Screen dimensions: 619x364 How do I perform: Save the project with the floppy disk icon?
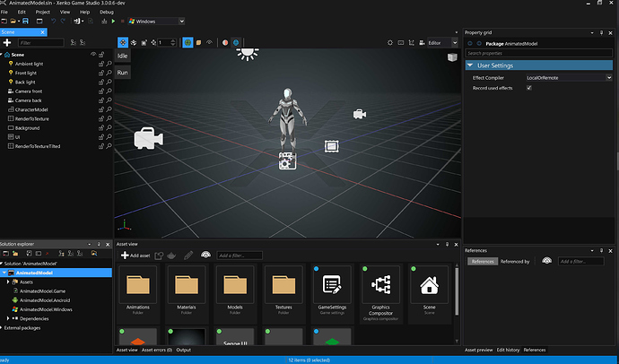[x=26, y=21]
